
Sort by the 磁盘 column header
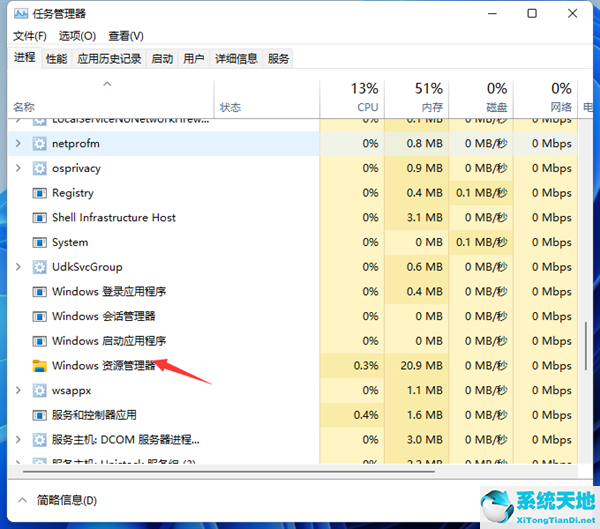point(481,98)
